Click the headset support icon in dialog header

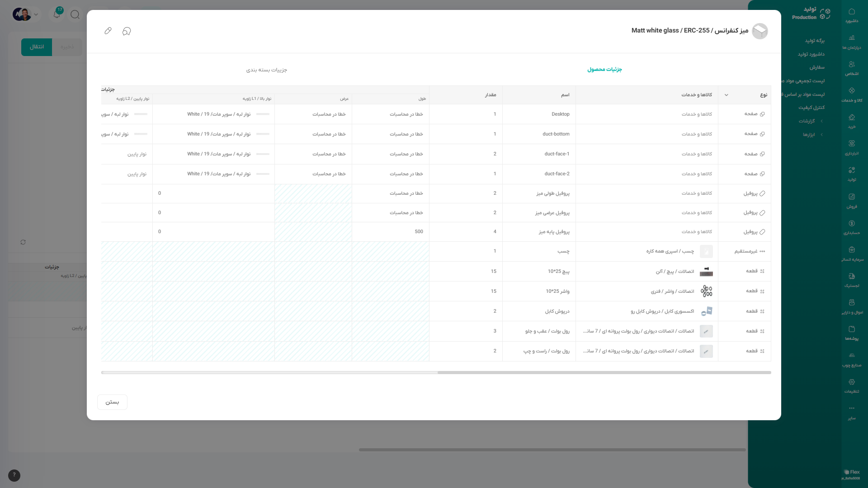tap(127, 31)
